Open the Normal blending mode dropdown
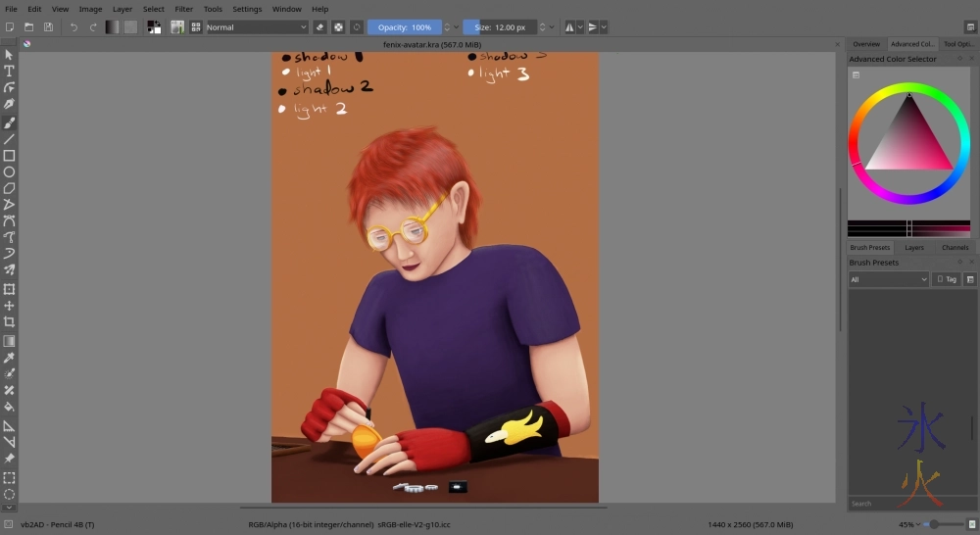Viewport: 980px width, 535px height. pos(257,27)
